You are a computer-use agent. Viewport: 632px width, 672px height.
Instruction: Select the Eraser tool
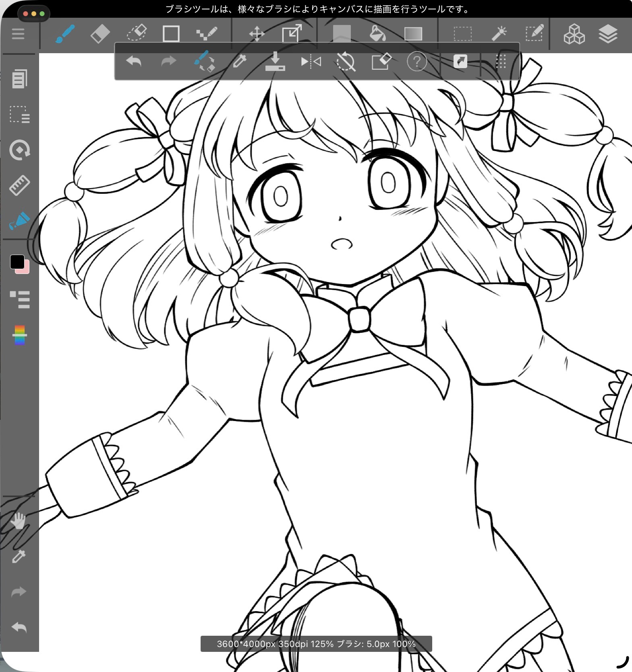click(x=100, y=34)
